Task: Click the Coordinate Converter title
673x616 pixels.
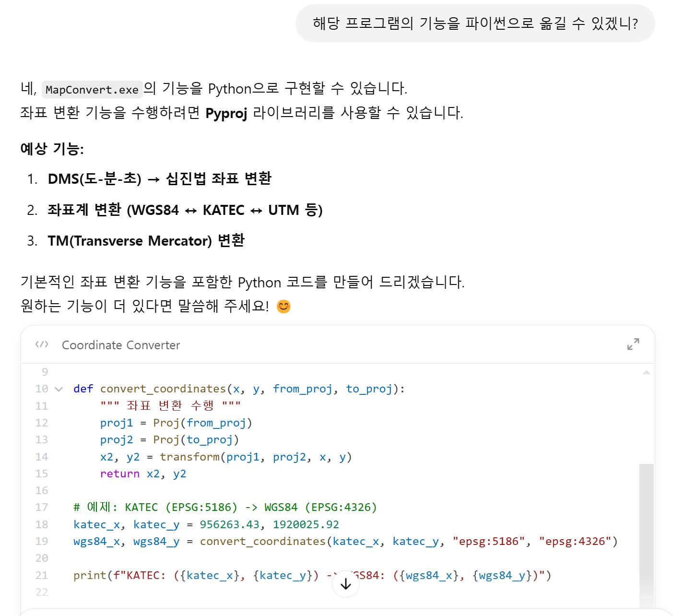Action: [x=121, y=345]
